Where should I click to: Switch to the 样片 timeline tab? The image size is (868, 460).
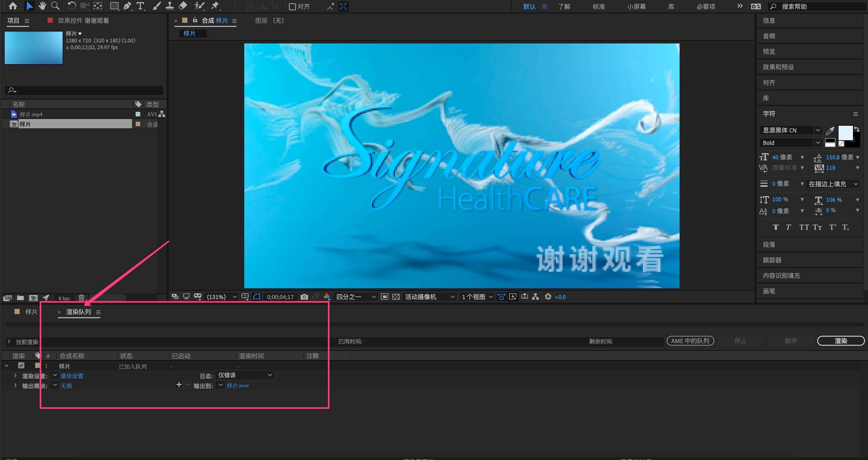pos(31,312)
